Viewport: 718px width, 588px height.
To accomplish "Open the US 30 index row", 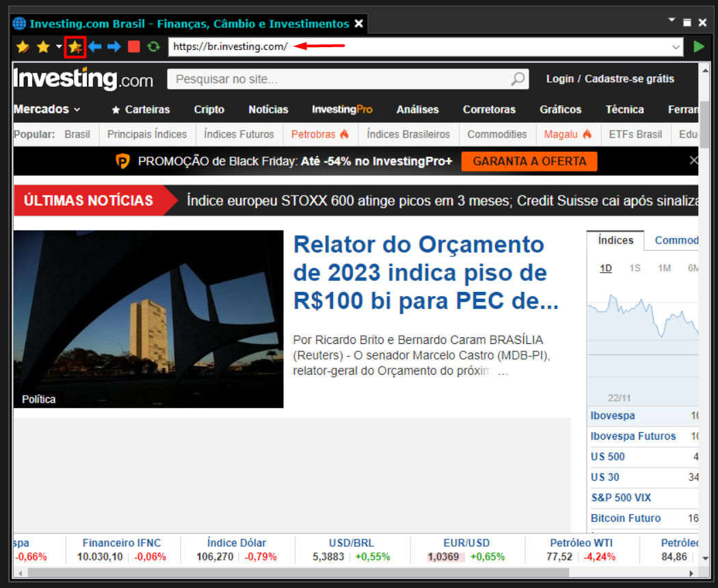I will coord(643,477).
